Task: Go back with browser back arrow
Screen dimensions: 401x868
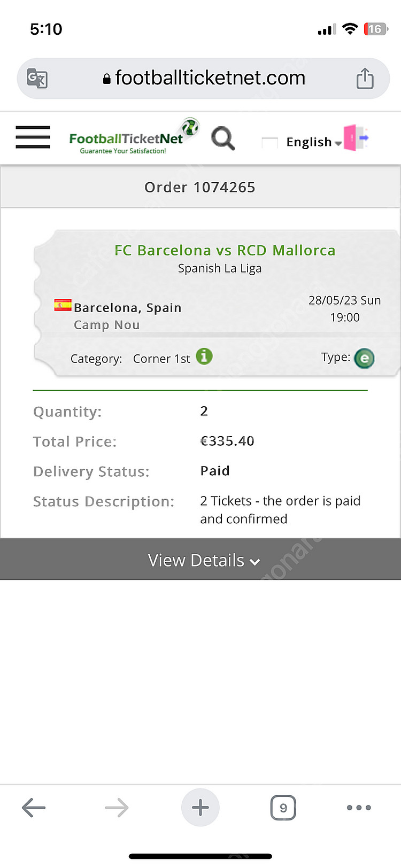Action: (x=34, y=808)
